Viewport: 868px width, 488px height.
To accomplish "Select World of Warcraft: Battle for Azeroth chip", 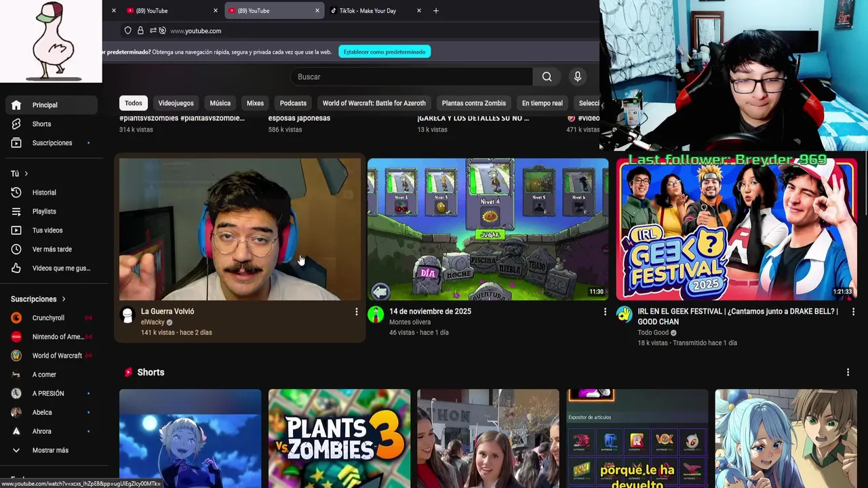I will pyautogui.click(x=374, y=103).
